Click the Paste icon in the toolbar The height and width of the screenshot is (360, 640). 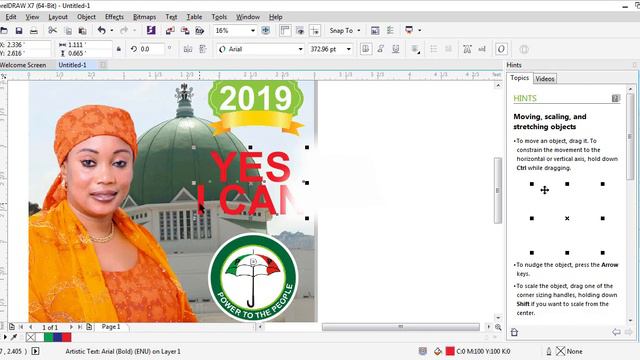tap(82, 31)
